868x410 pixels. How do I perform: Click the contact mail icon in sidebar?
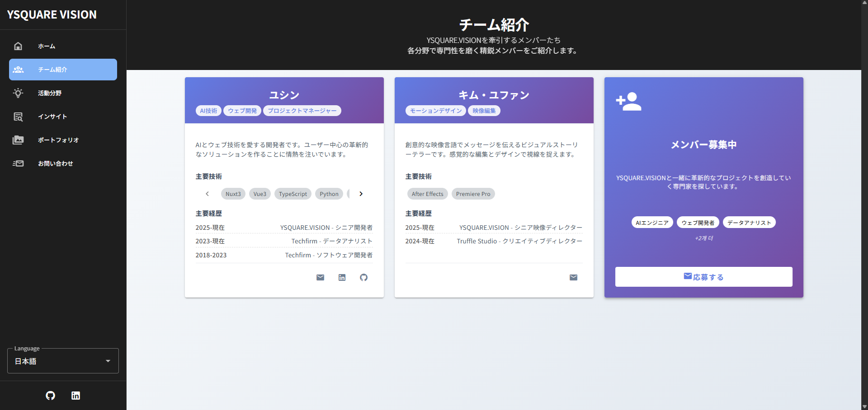click(18, 163)
